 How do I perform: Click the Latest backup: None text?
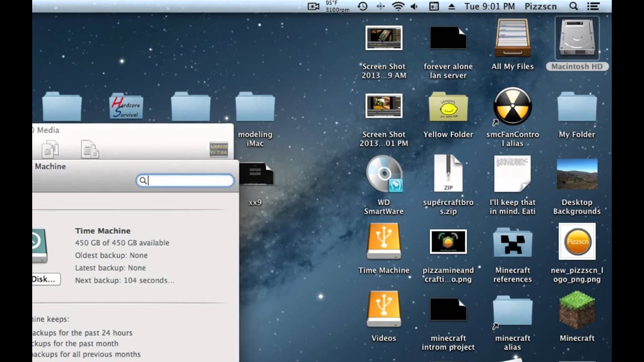(110, 268)
